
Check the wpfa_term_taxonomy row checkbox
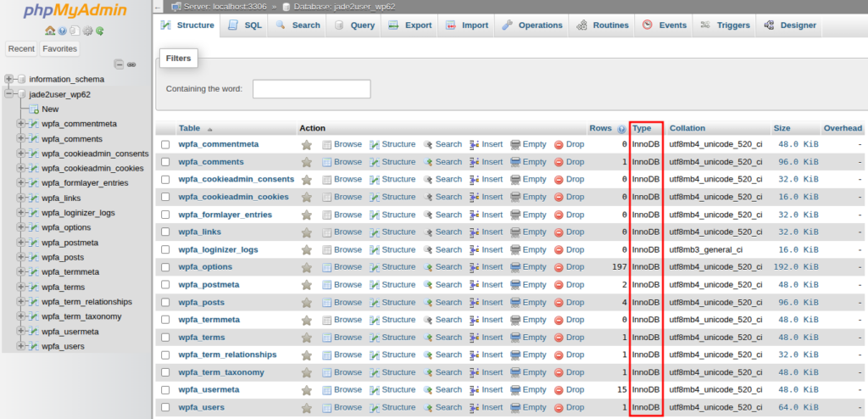click(x=165, y=372)
